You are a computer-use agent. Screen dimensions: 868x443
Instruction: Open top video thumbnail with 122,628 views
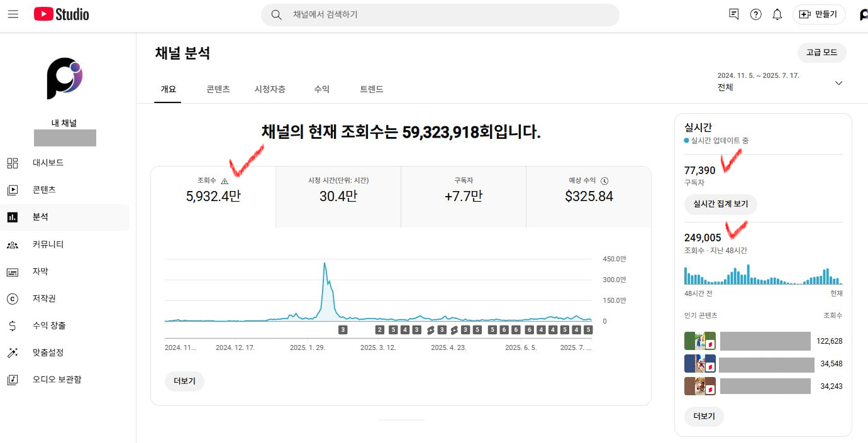click(699, 341)
